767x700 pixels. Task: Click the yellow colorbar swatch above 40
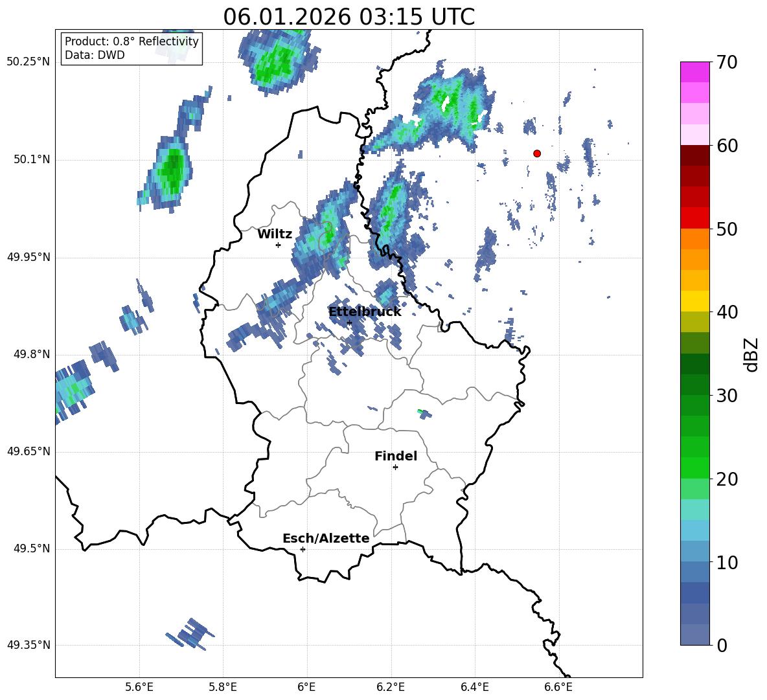point(694,301)
